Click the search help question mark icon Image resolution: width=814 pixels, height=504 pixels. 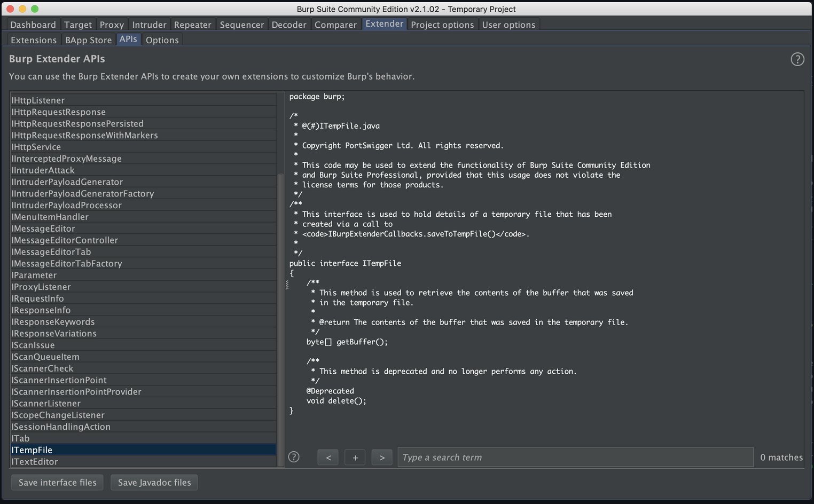294,457
